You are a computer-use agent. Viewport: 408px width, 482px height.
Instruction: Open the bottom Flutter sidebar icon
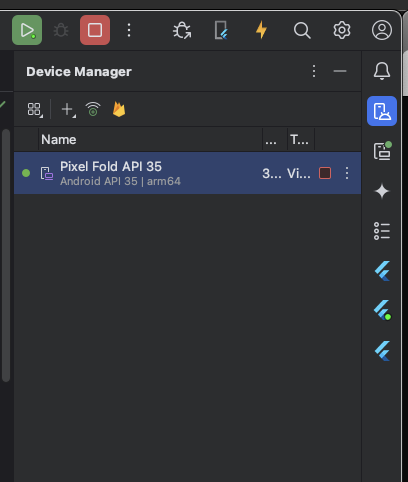point(382,351)
